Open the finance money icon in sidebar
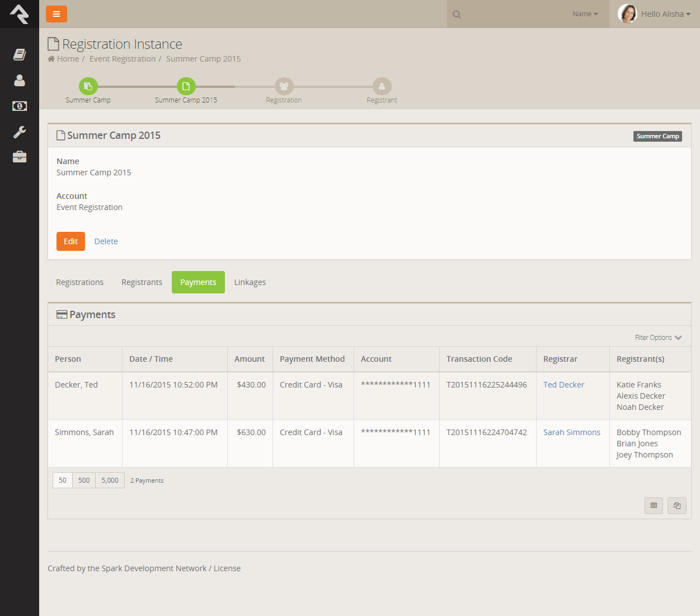The width and height of the screenshot is (700, 616). coord(20,106)
